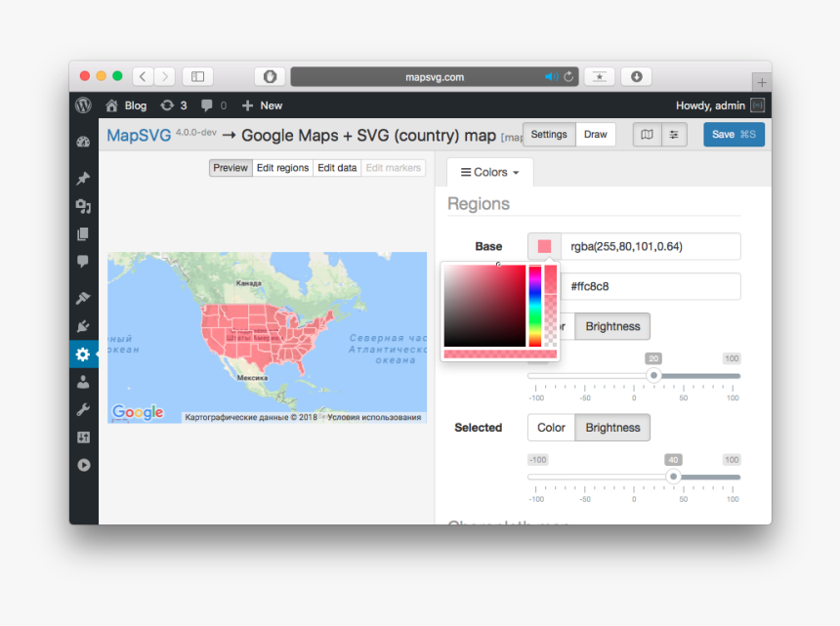Select Brightness above the 20 slider
Screen dimensions: 840x626
point(612,326)
